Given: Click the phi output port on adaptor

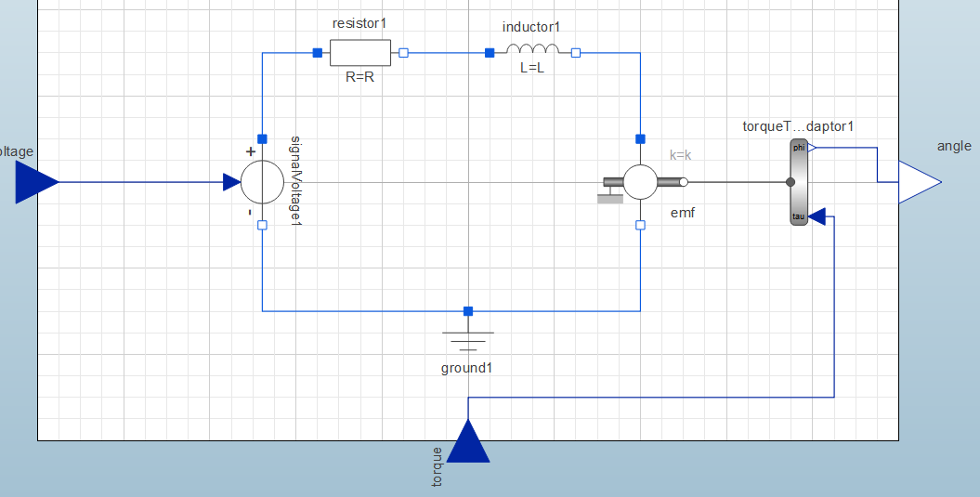Looking at the screenshot, I should coord(812,148).
